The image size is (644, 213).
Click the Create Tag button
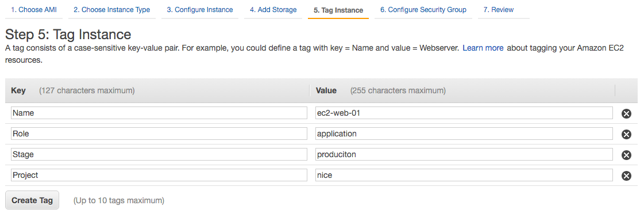(32, 200)
